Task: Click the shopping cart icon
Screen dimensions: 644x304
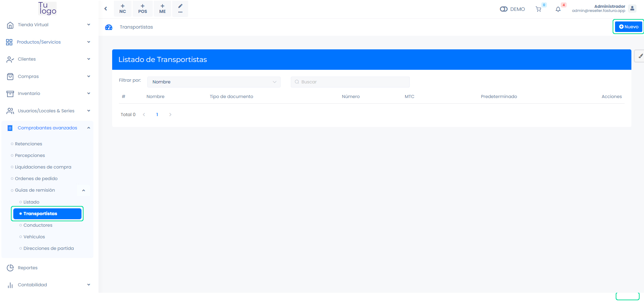Action: pyautogui.click(x=538, y=9)
